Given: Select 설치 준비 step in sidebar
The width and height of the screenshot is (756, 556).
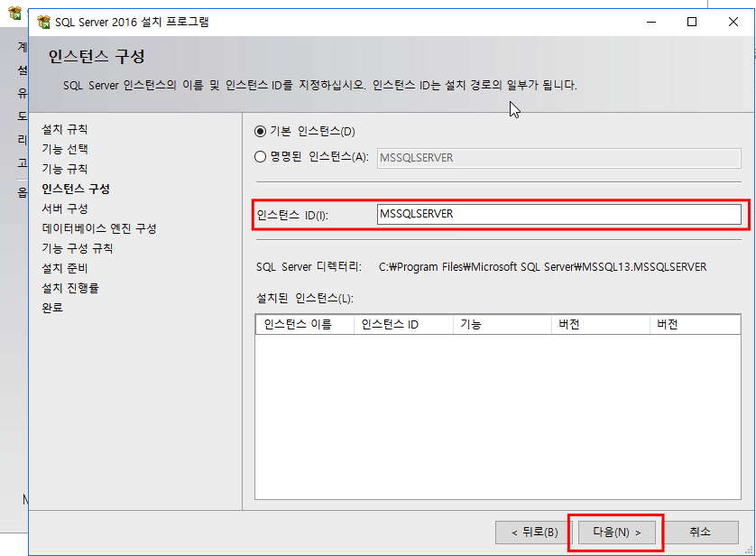Looking at the screenshot, I should 65,268.
